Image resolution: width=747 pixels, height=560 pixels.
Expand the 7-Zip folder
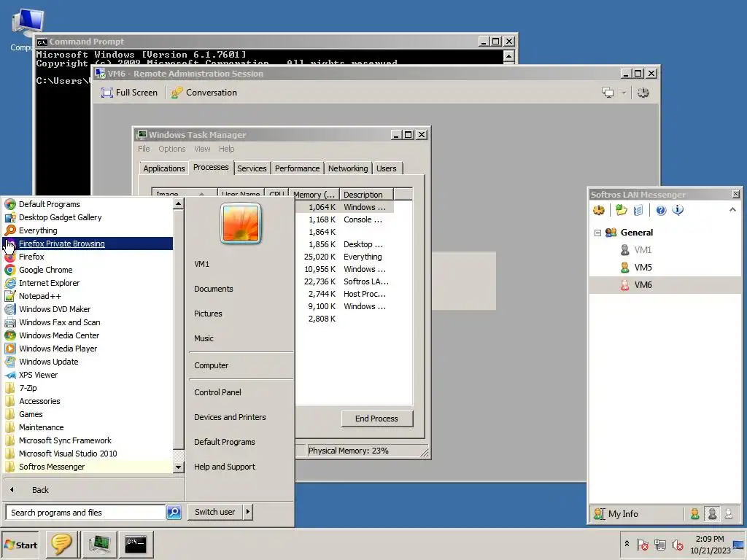(x=88, y=388)
